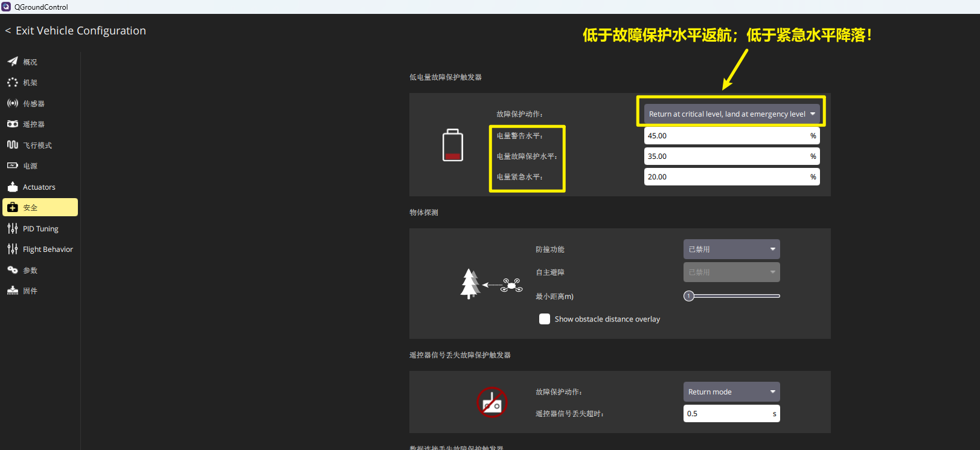Click the 电量紧急水平 label
Image resolution: width=980 pixels, height=450 pixels.
point(520,177)
